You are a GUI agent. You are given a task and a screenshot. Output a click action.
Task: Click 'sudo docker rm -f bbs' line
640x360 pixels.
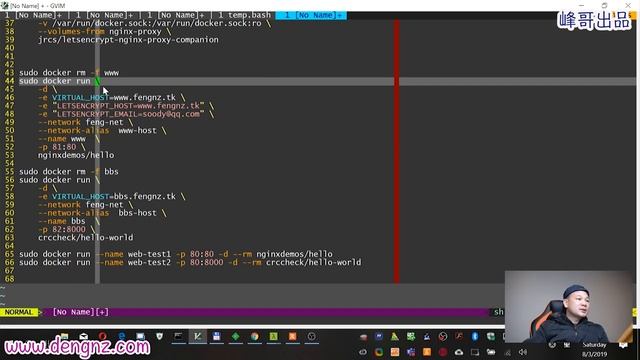click(69, 171)
